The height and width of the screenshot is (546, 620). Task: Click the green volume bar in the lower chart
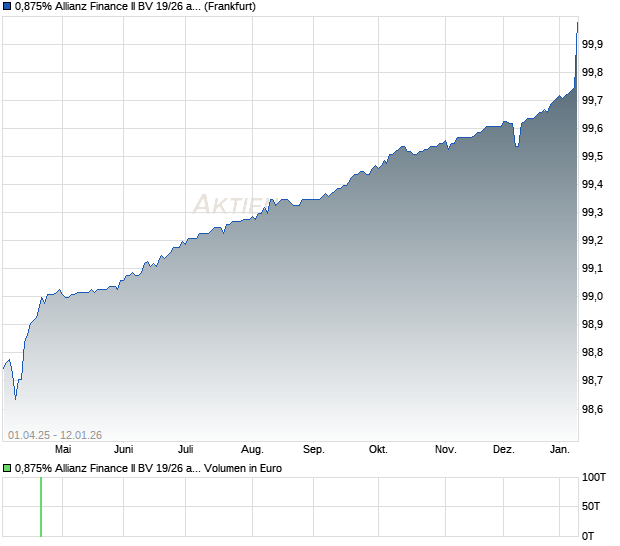pyautogui.click(x=41, y=508)
